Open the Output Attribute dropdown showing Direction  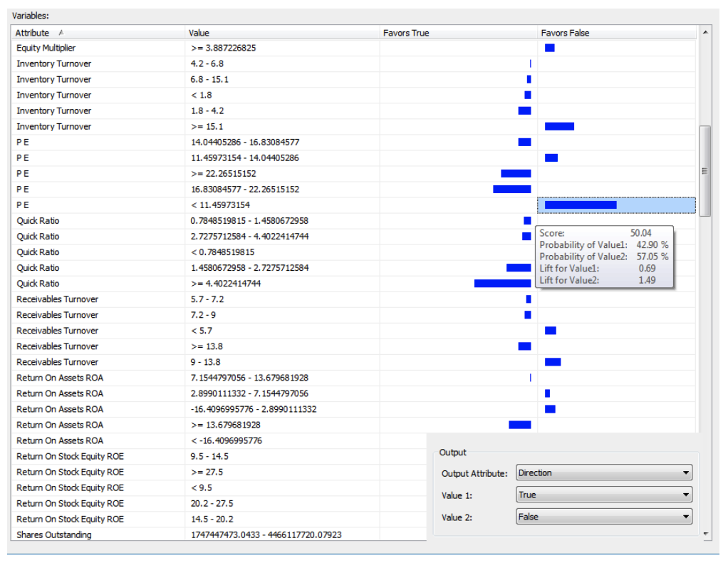click(603, 472)
